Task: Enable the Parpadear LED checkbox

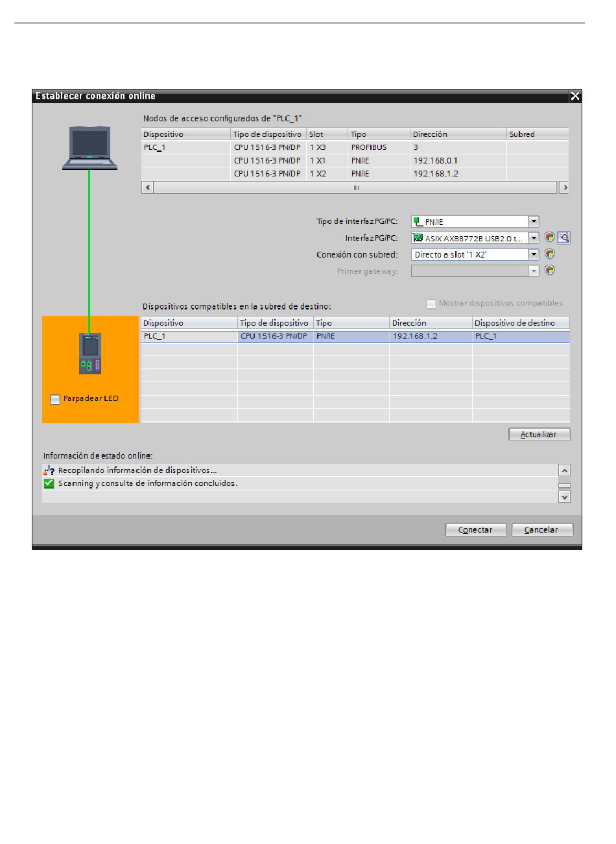Action: point(55,399)
